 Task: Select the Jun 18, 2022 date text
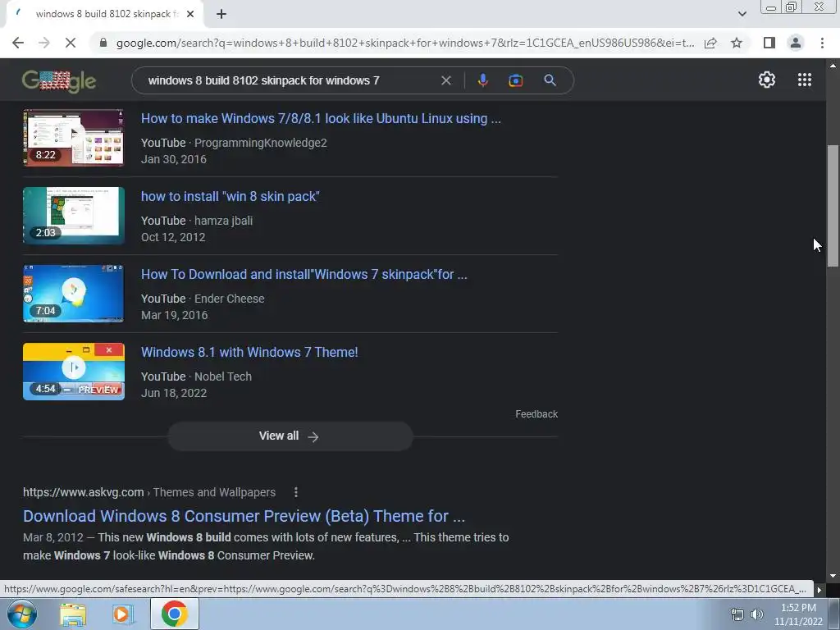click(174, 393)
